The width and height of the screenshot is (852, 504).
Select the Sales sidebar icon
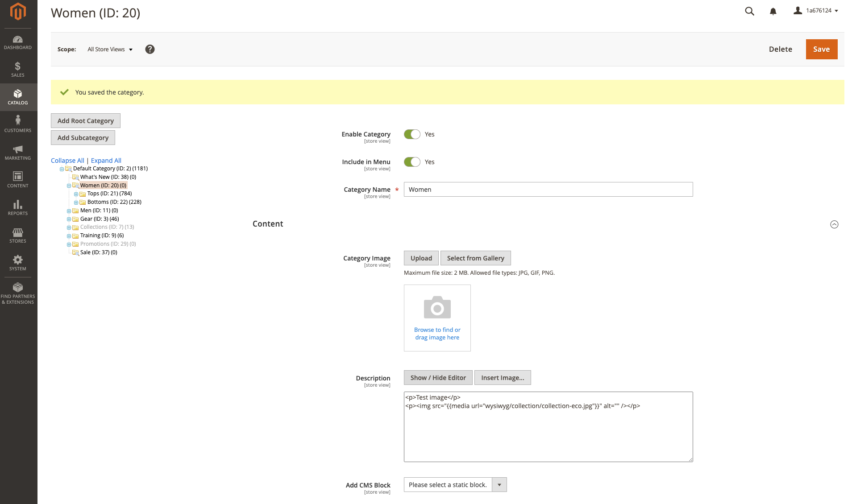[x=18, y=70]
